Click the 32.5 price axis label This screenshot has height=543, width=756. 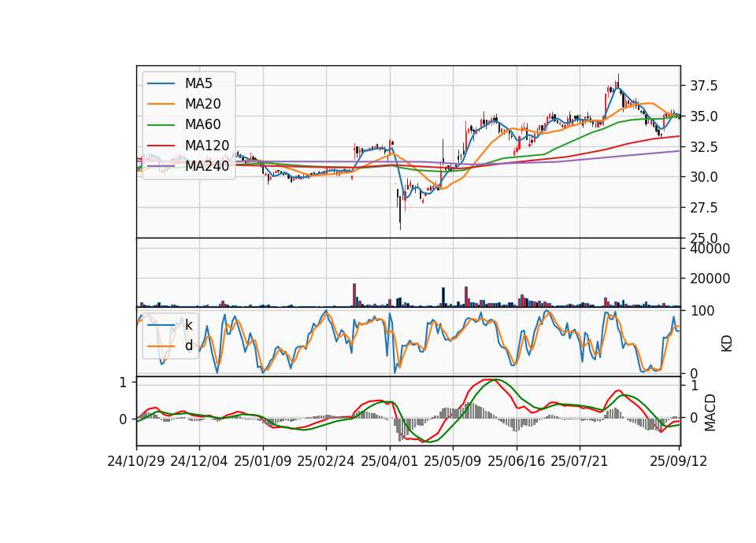pos(704,147)
